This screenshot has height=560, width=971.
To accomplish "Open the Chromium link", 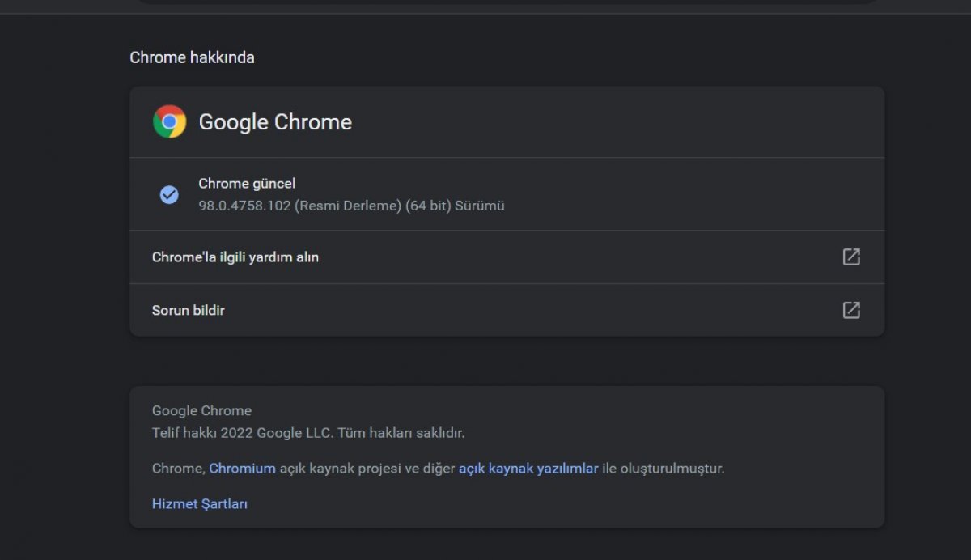I will [242, 469].
